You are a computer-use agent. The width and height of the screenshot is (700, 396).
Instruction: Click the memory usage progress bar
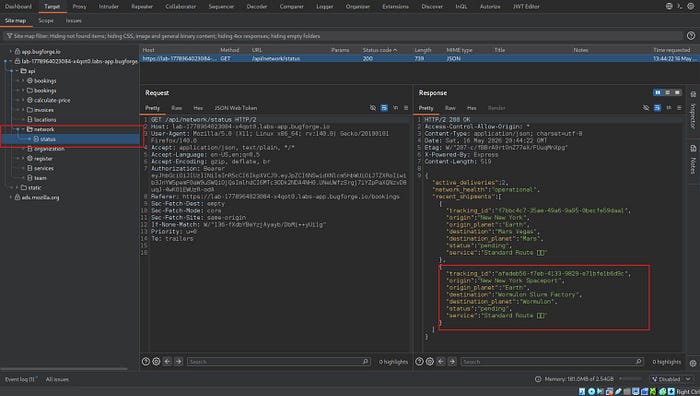tap(631, 379)
